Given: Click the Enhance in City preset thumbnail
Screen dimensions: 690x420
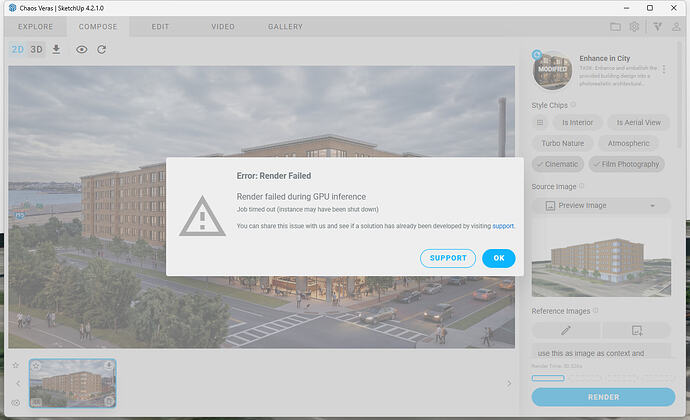Looking at the screenshot, I should coord(553,70).
